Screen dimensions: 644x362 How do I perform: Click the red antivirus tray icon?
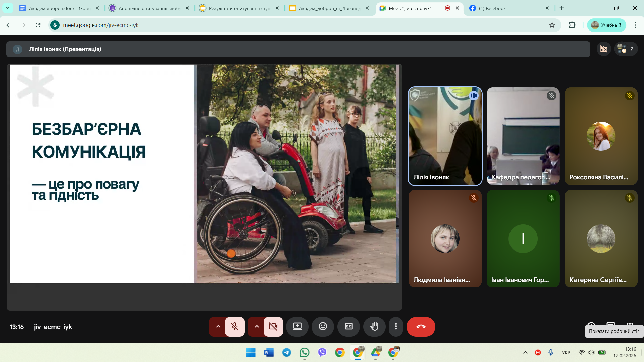coord(538,353)
